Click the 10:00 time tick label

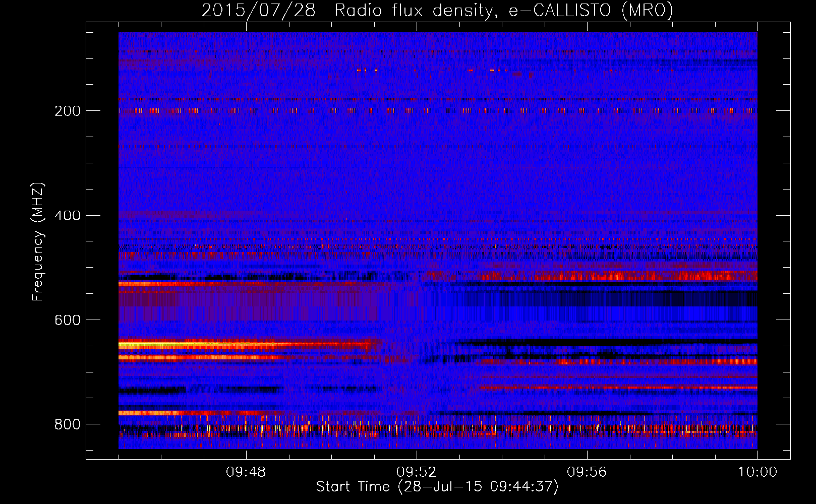point(757,472)
